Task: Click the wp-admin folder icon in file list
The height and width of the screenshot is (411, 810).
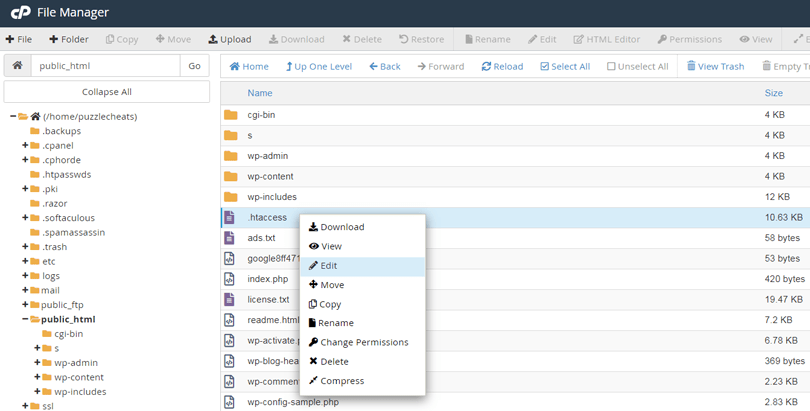Action: click(231, 156)
